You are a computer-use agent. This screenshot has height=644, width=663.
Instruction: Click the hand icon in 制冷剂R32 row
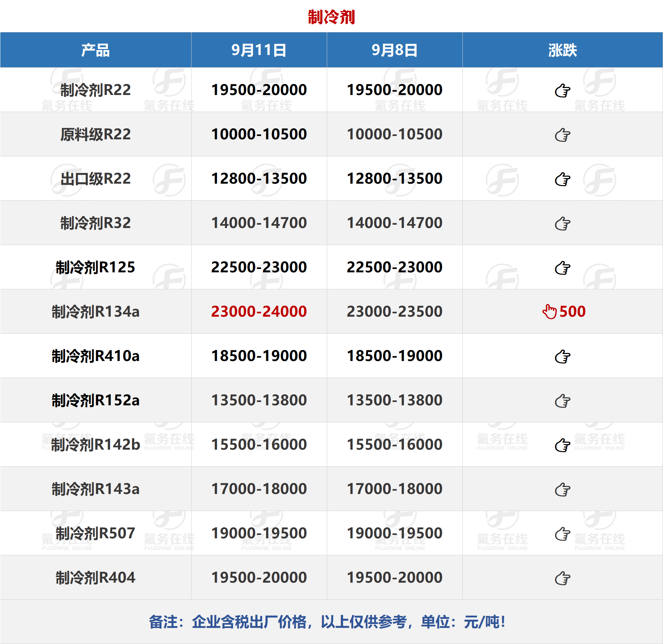562,223
